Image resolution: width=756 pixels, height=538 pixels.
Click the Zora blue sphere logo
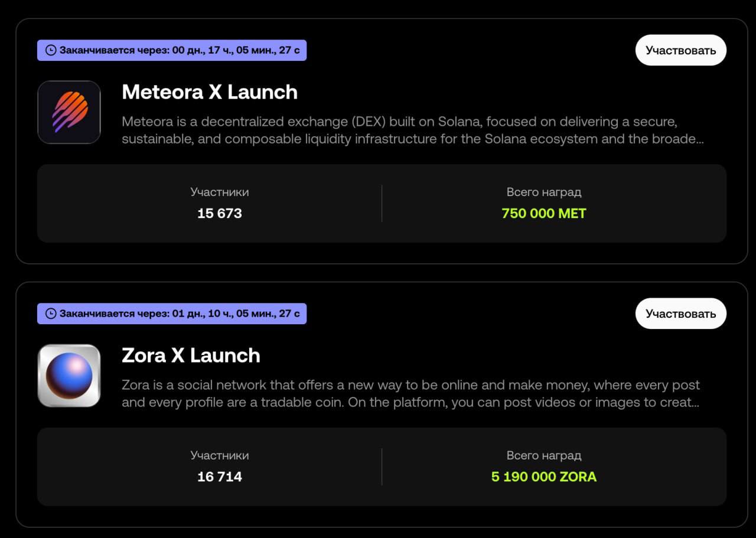tap(69, 376)
